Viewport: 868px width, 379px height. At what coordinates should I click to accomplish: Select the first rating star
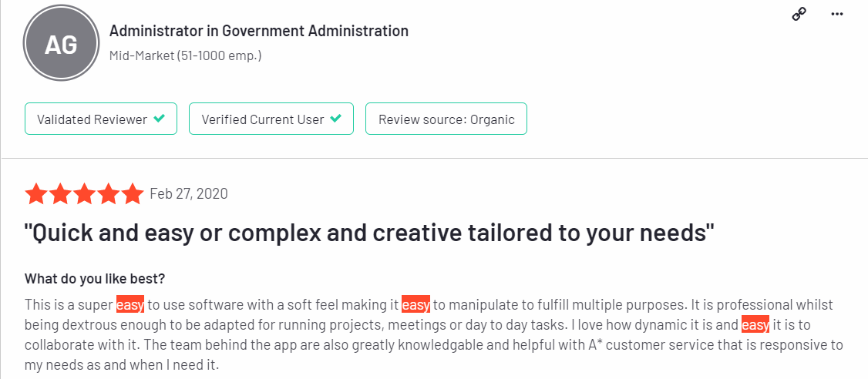tap(36, 194)
